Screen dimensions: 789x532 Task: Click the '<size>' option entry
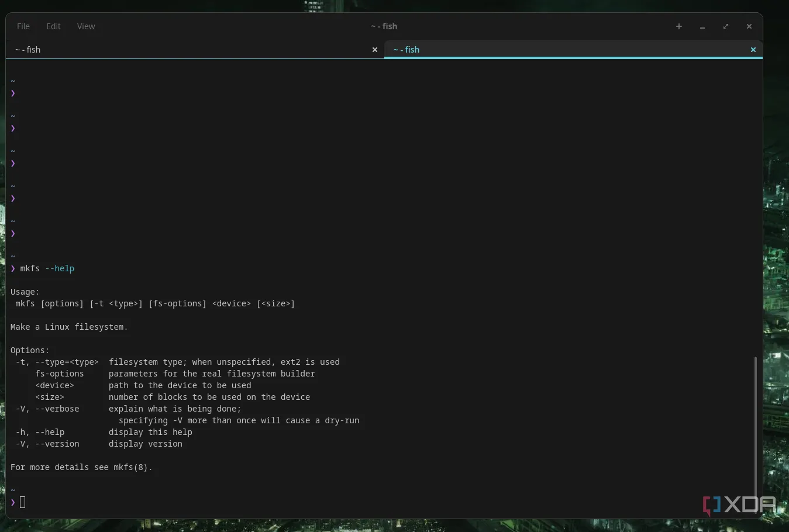click(50, 397)
